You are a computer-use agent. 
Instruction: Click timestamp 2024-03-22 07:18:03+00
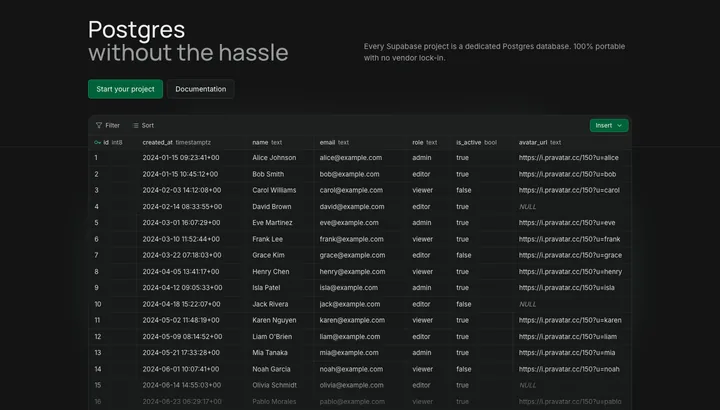(182, 255)
